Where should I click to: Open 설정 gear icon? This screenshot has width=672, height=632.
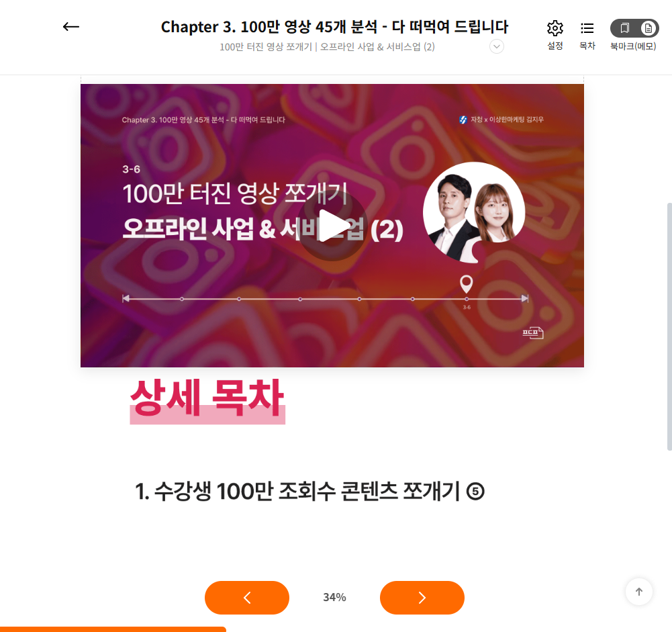(555, 28)
